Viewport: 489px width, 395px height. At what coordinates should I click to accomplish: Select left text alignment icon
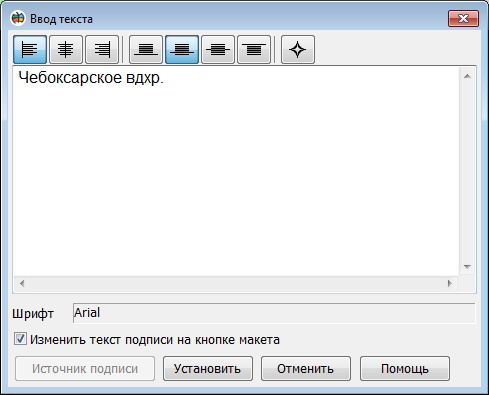[30, 49]
